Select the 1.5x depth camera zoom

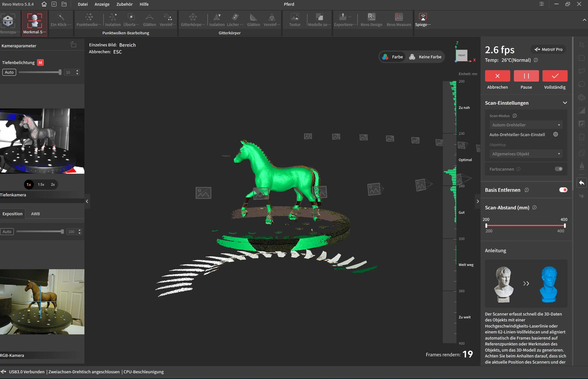pos(41,184)
